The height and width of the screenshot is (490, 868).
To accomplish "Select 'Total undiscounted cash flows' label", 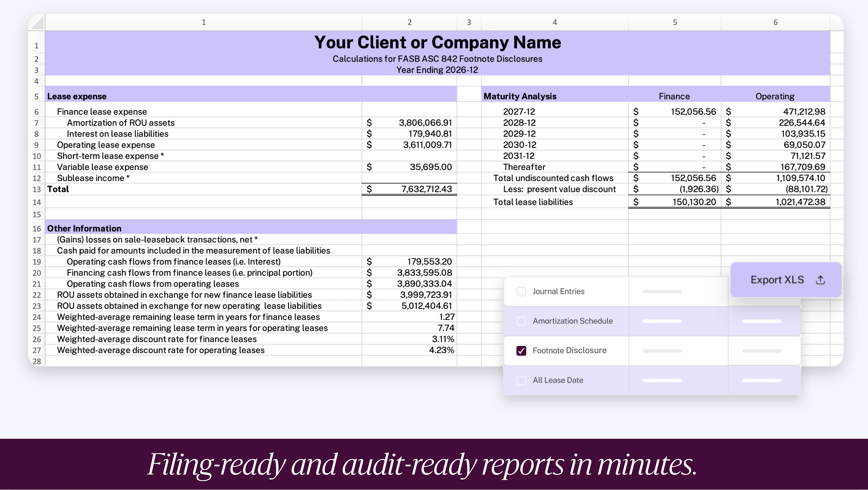I will click(553, 178).
